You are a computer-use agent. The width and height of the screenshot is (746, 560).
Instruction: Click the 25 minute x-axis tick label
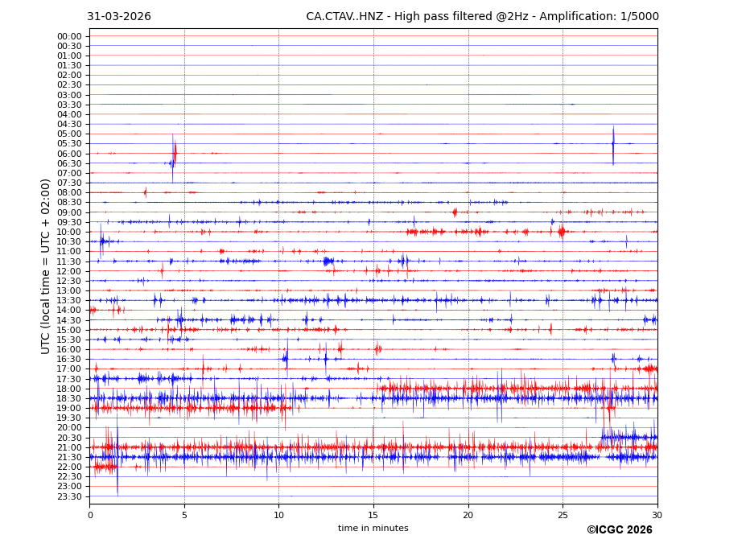click(563, 515)
